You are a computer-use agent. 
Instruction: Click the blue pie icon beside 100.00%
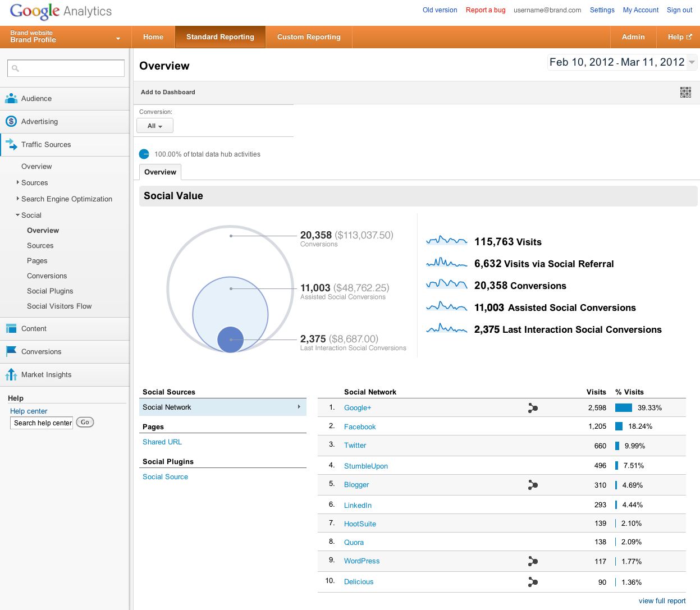point(144,154)
